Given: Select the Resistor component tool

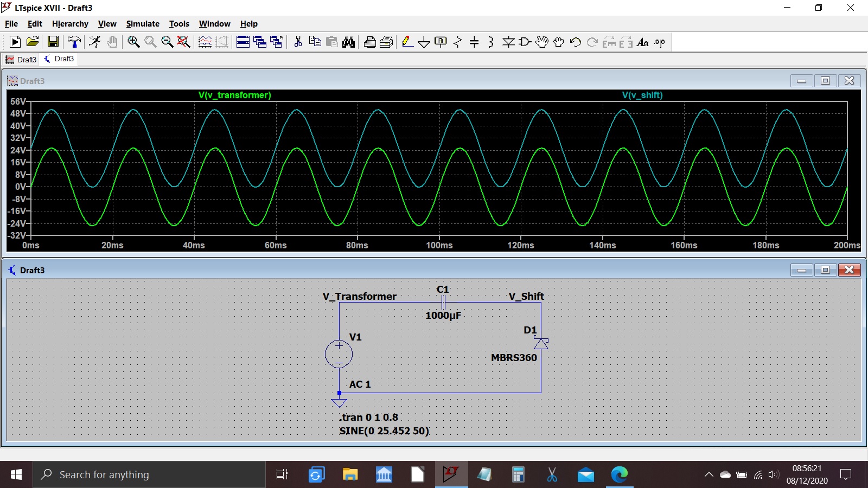Looking at the screenshot, I should point(458,42).
